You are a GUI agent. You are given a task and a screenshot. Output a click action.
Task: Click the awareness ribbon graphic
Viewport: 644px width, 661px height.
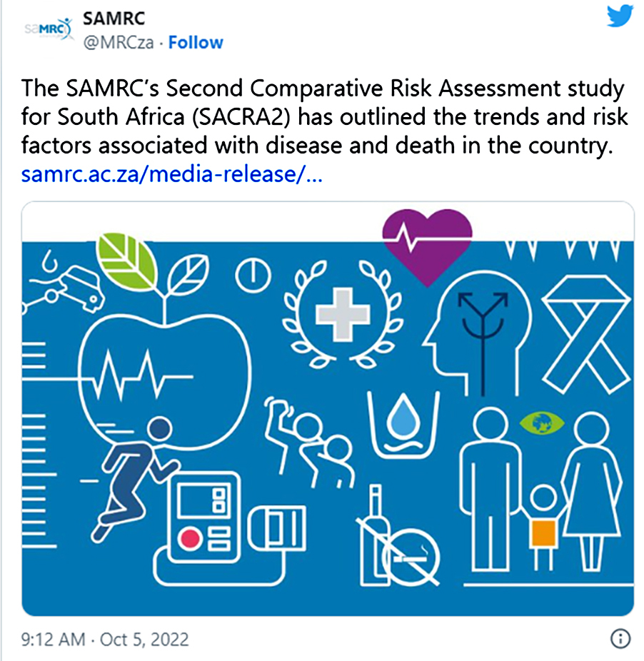click(x=585, y=333)
